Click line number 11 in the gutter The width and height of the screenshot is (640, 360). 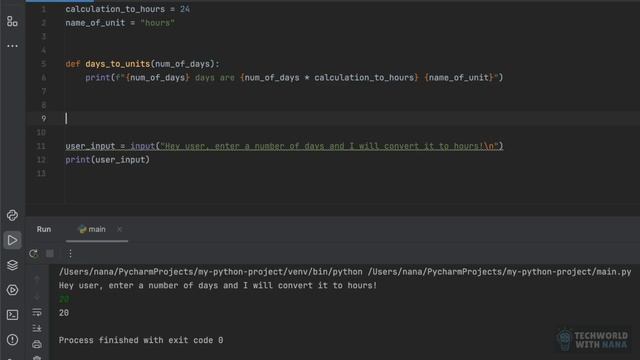click(x=41, y=146)
